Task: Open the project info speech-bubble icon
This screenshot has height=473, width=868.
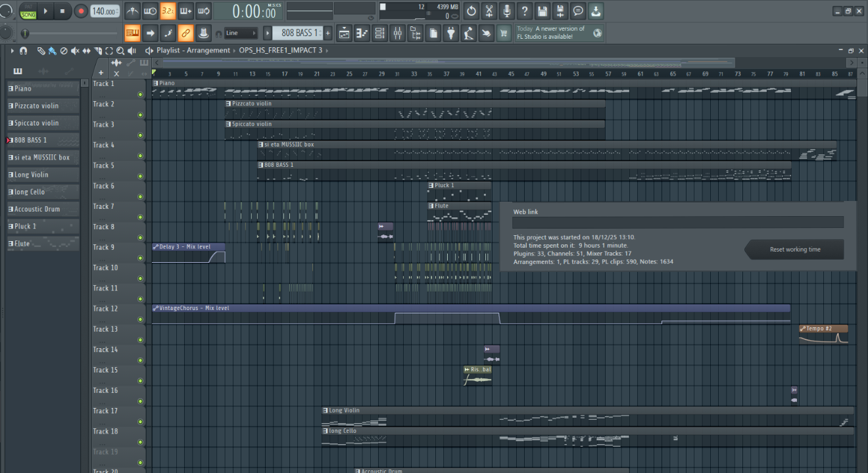Action: [x=578, y=11]
